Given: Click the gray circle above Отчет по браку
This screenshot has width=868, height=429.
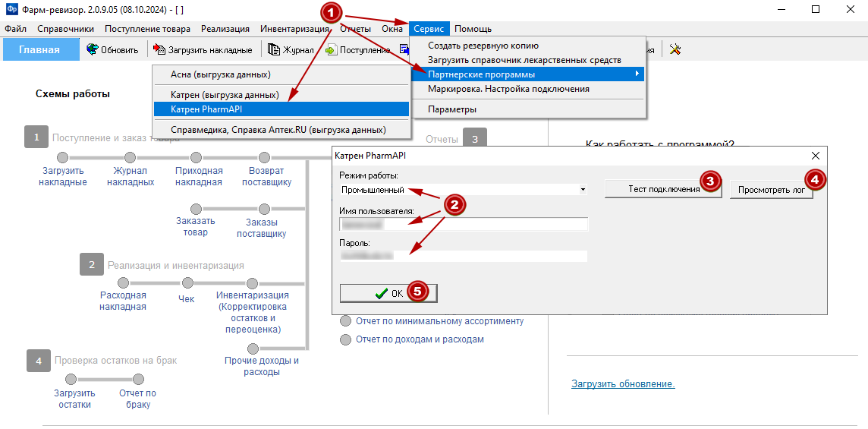Looking at the screenshot, I should (x=138, y=380).
